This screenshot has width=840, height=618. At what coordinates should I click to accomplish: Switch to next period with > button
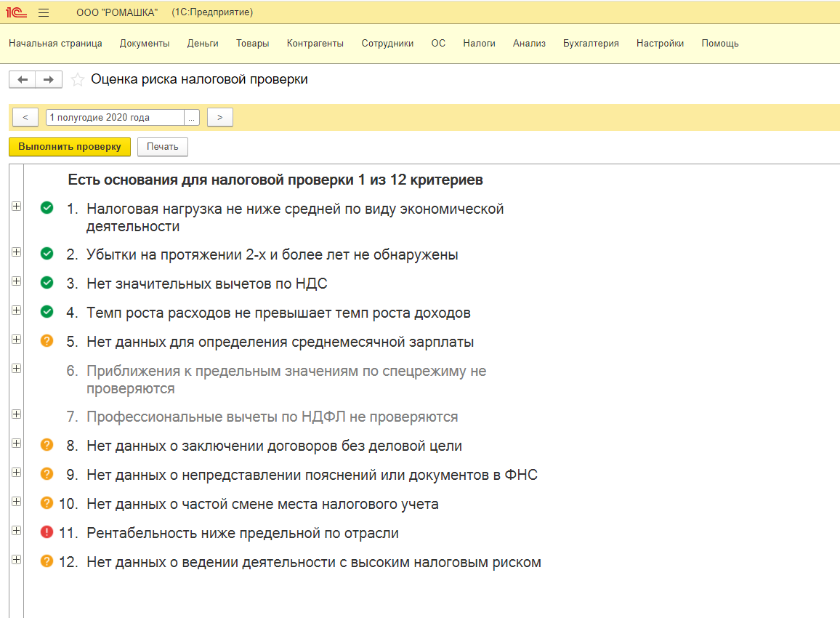point(219,117)
